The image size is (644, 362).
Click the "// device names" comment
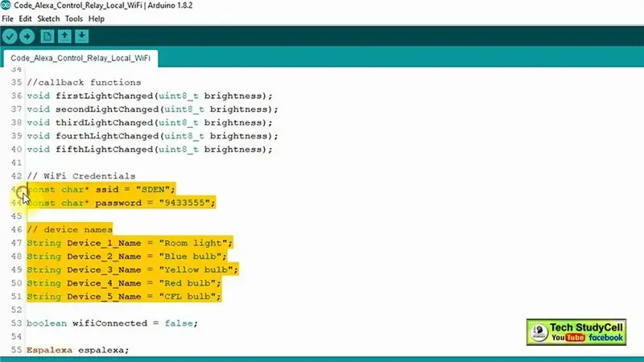coord(70,230)
